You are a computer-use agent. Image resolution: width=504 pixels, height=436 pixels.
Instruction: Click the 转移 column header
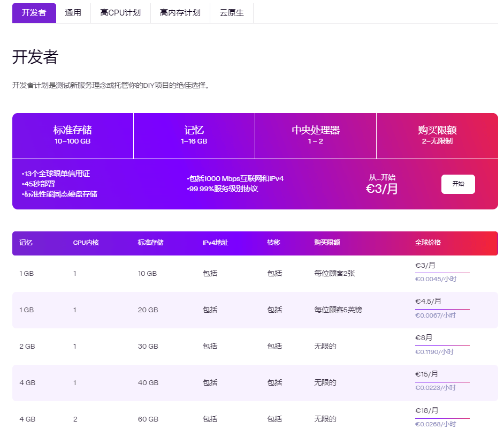274,243
